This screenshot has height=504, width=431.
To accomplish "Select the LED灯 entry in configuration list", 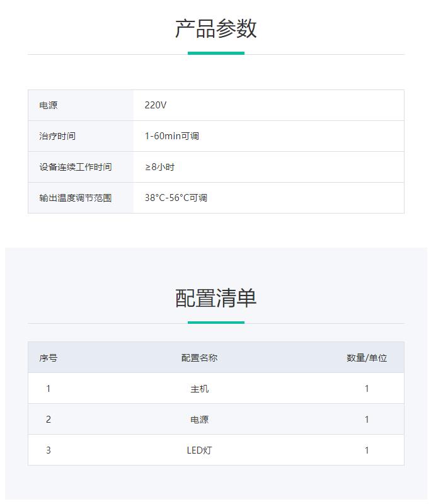I will tap(199, 450).
